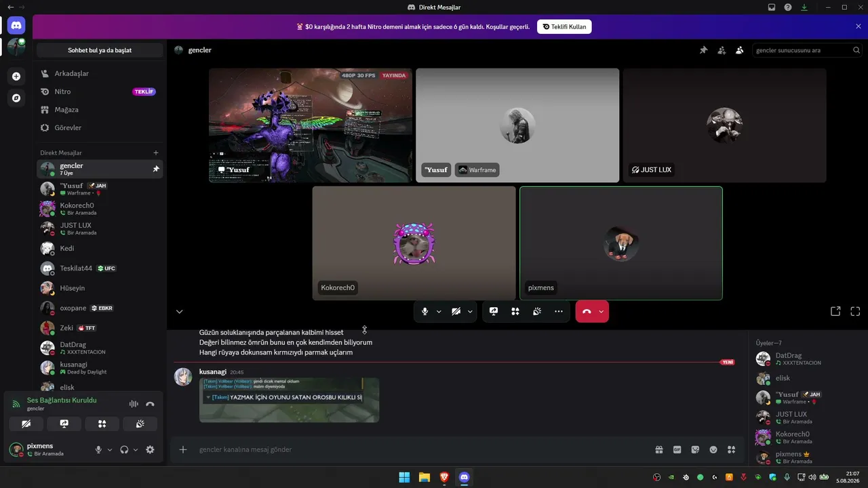Mute microphone in pixmens user panel
Screen dimensions: 868x488
[98, 449]
